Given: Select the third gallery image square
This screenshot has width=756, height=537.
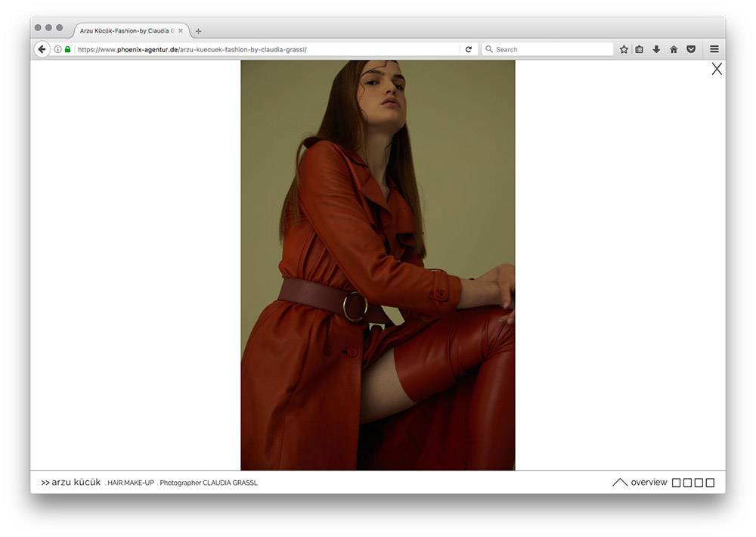Looking at the screenshot, I should [699, 483].
